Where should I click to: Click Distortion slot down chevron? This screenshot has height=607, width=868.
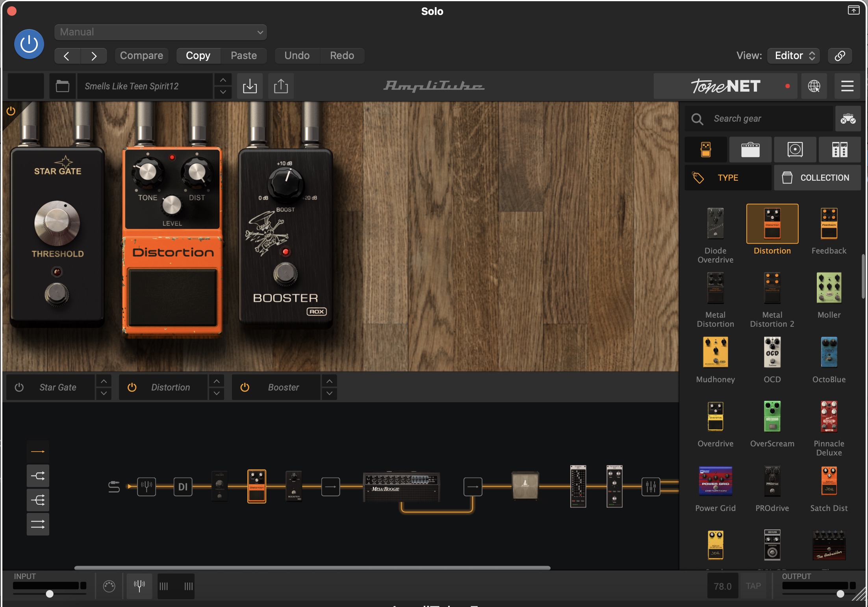click(217, 393)
